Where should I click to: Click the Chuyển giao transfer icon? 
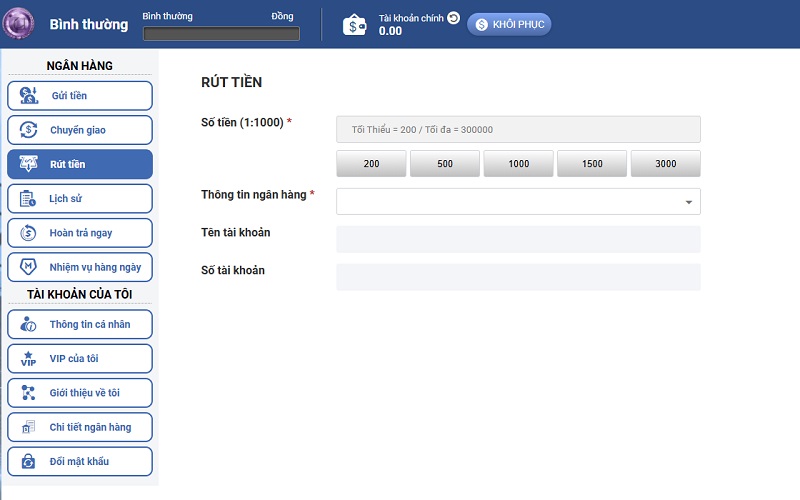click(x=29, y=130)
